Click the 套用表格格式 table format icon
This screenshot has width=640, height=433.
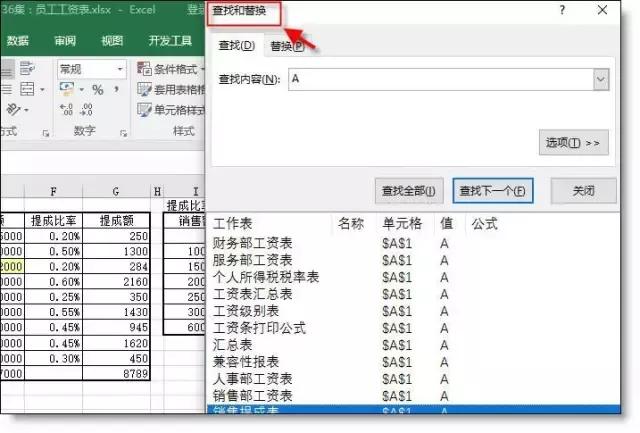click(144, 89)
